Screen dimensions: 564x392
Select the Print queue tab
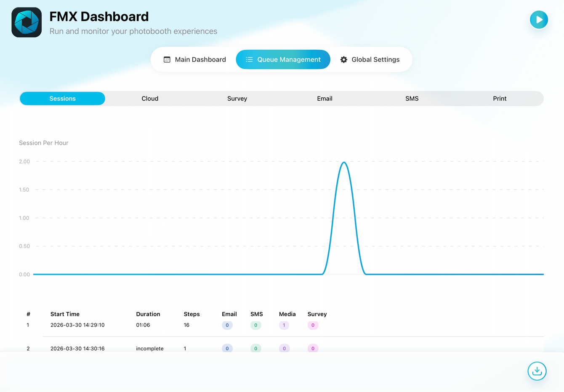[x=499, y=99]
